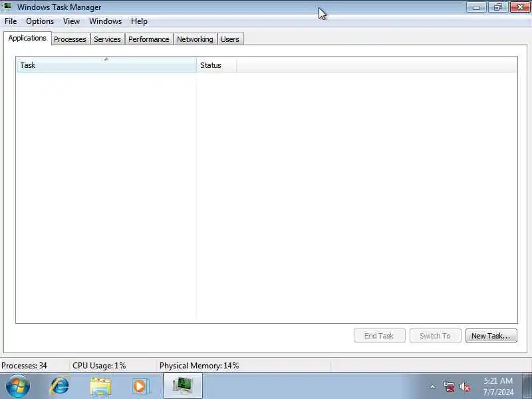
Task: Open the View menu
Action: [x=71, y=21]
